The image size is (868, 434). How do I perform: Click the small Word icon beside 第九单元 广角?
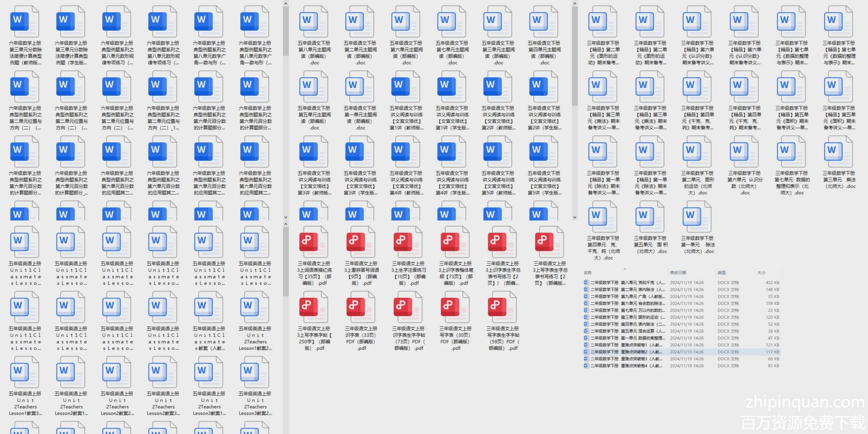pos(586,296)
